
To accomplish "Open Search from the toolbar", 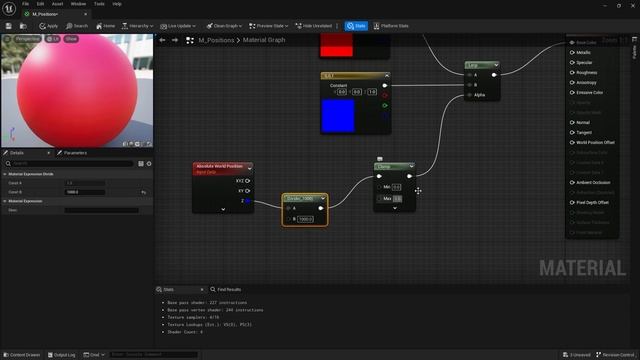I will coord(77,26).
